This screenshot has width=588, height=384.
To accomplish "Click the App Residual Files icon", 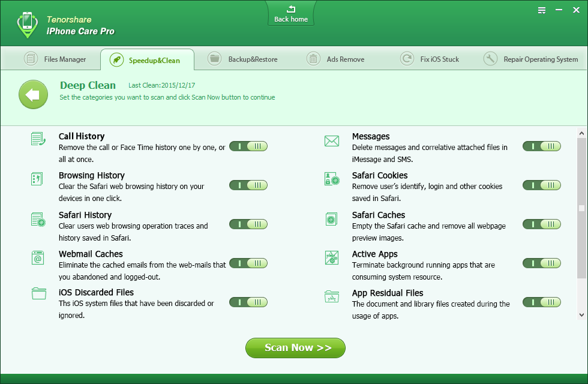I will (x=332, y=296).
